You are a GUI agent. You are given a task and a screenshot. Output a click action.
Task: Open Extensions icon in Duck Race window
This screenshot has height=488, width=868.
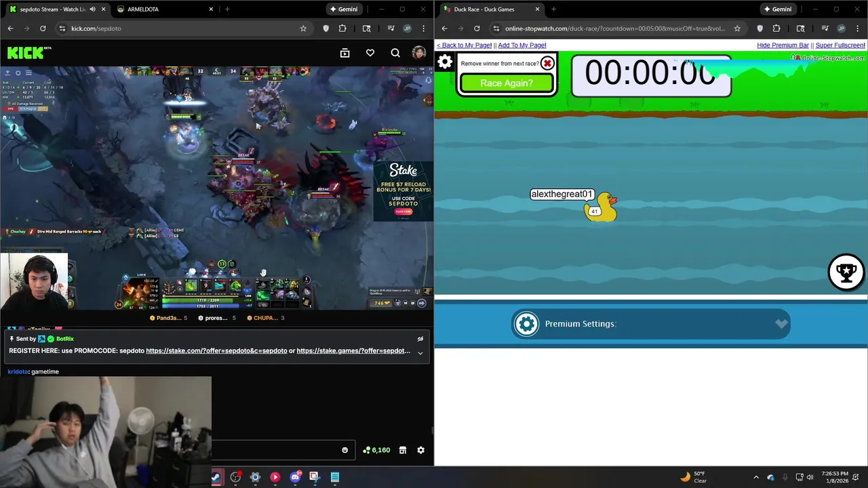pos(776,28)
